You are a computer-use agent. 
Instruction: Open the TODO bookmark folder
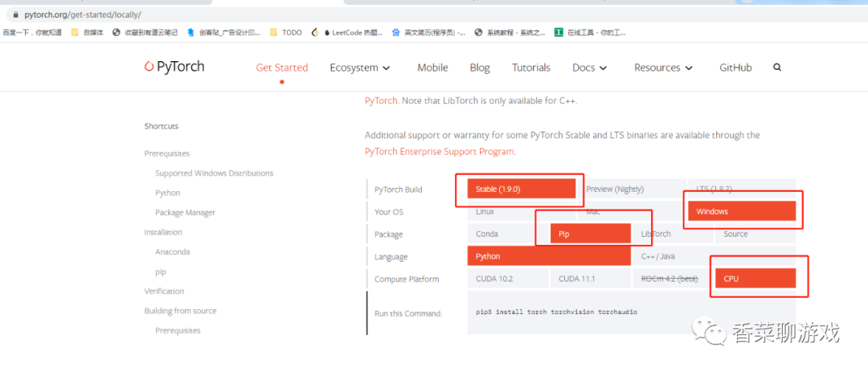286,33
